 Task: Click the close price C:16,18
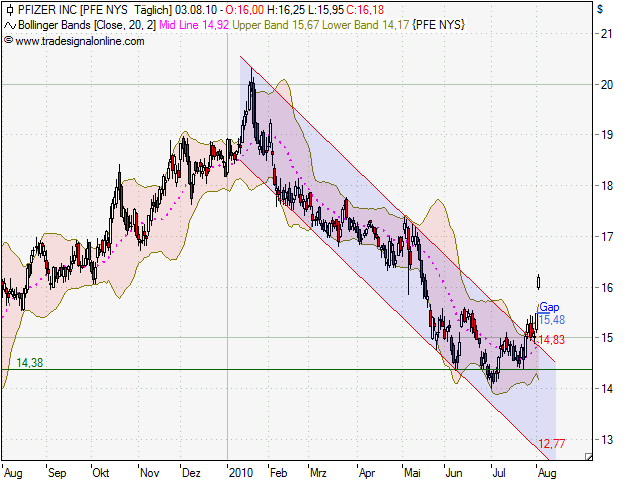click(x=365, y=10)
